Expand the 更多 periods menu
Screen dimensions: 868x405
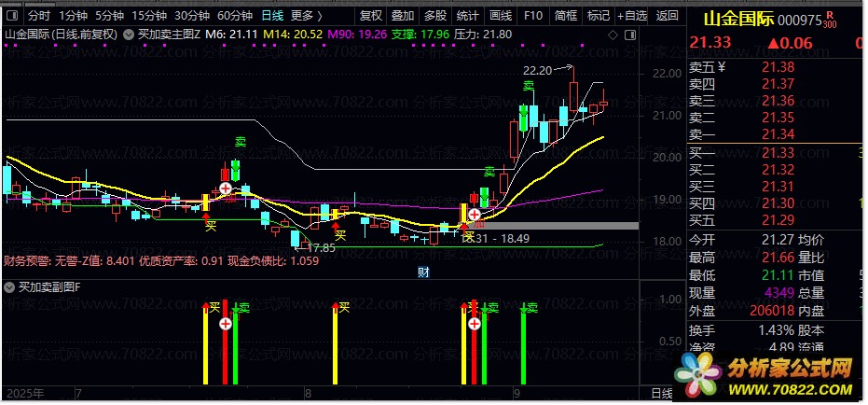click(x=306, y=16)
